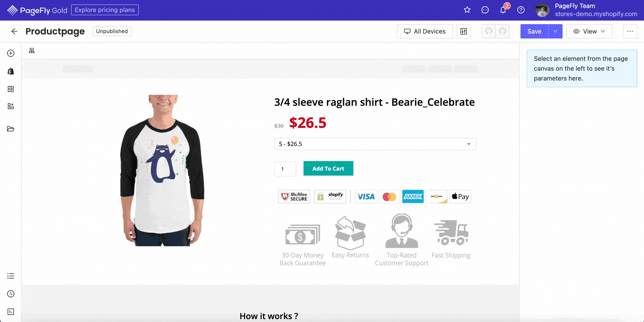
Task: Open the All Devices selector
Action: (424, 31)
